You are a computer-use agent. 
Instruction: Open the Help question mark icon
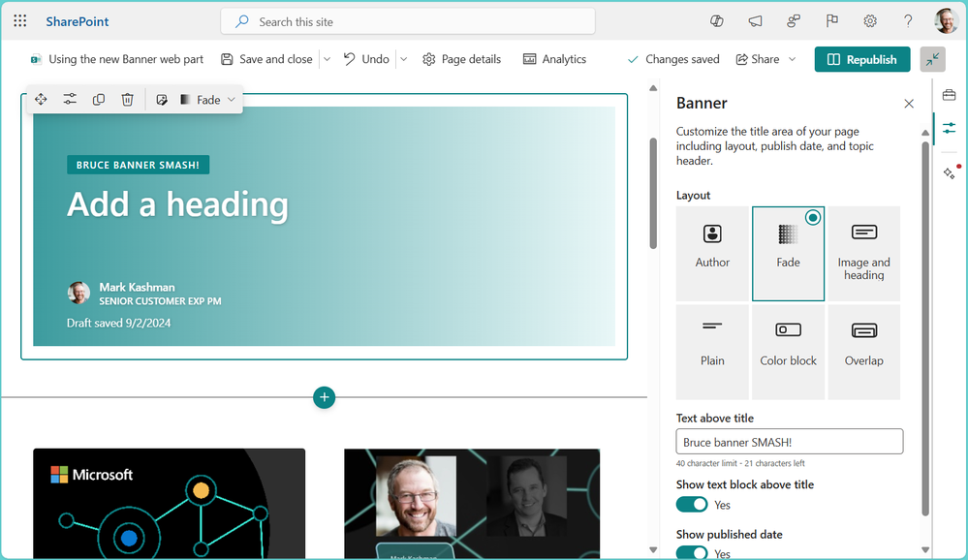[x=908, y=21]
